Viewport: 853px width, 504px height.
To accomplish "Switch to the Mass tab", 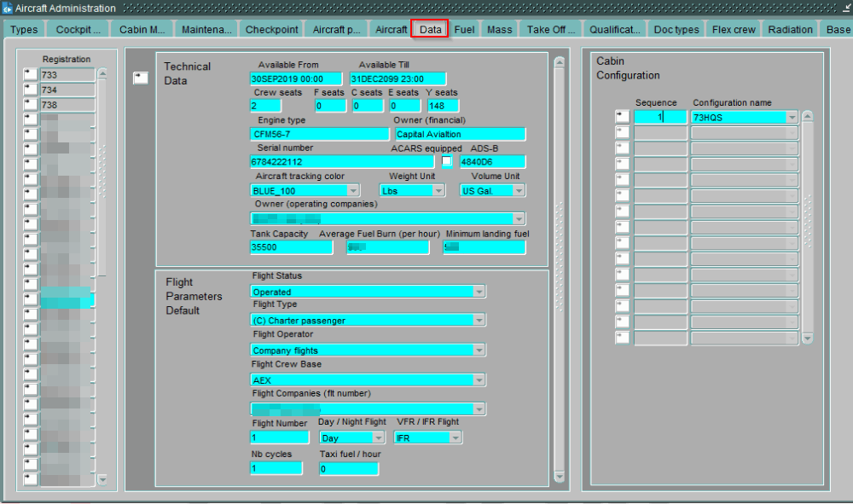I will coord(499,29).
